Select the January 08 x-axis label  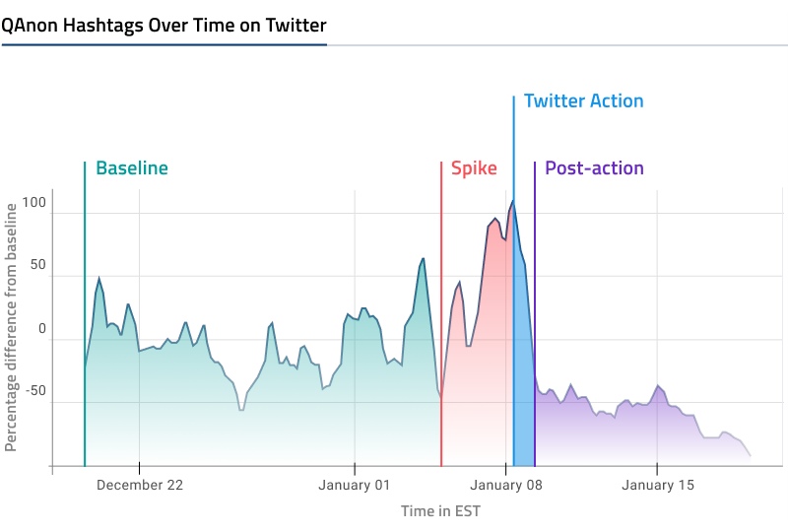click(x=505, y=485)
